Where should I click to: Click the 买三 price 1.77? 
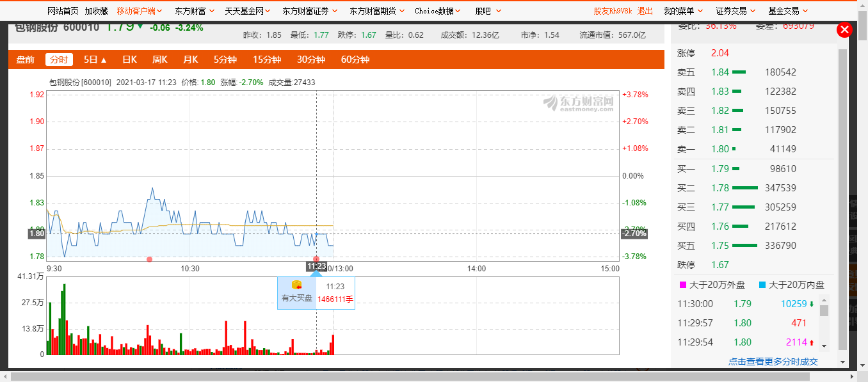(720, 207)
